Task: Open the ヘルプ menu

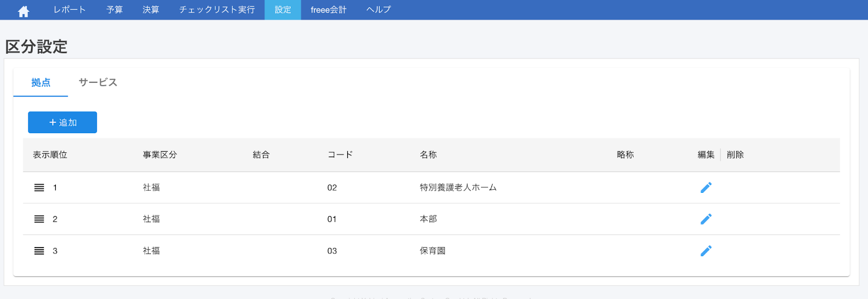Action: [379, 10]
